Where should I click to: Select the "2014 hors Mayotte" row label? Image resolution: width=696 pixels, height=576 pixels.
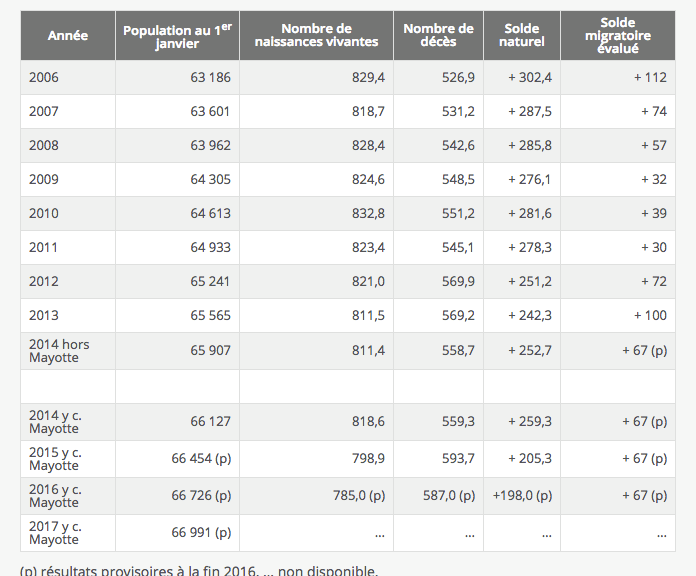pyautogui.click(x=59, y=350)
